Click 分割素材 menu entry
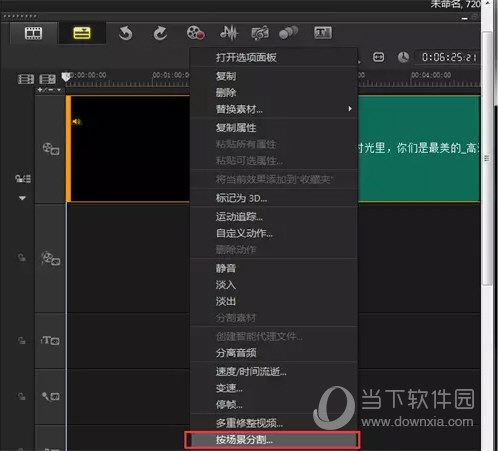The height and width of the screenshot is (451, 498). (274, 318)
